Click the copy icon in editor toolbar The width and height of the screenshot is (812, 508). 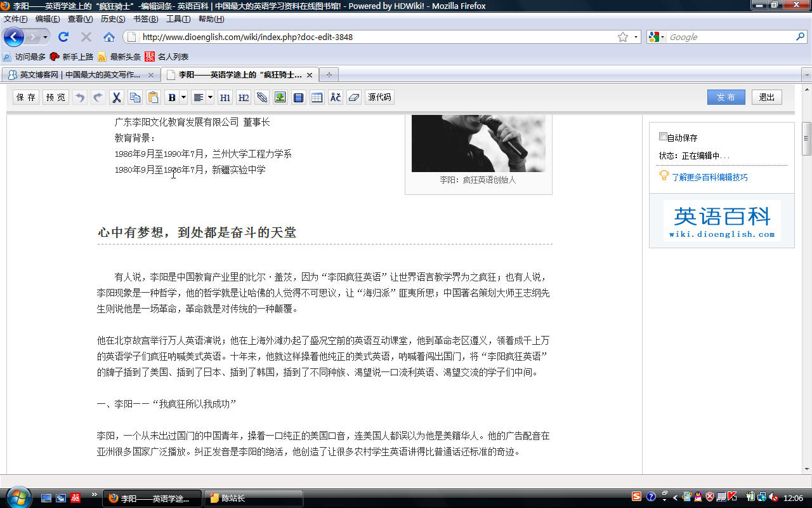coord(134,97)
